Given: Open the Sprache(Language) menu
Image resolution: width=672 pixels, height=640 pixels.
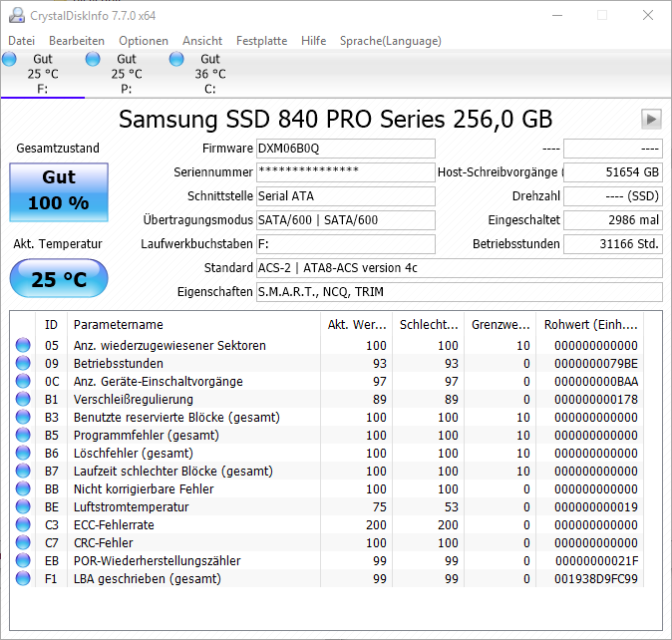Looking at the screenshot, I should (391, 41).
